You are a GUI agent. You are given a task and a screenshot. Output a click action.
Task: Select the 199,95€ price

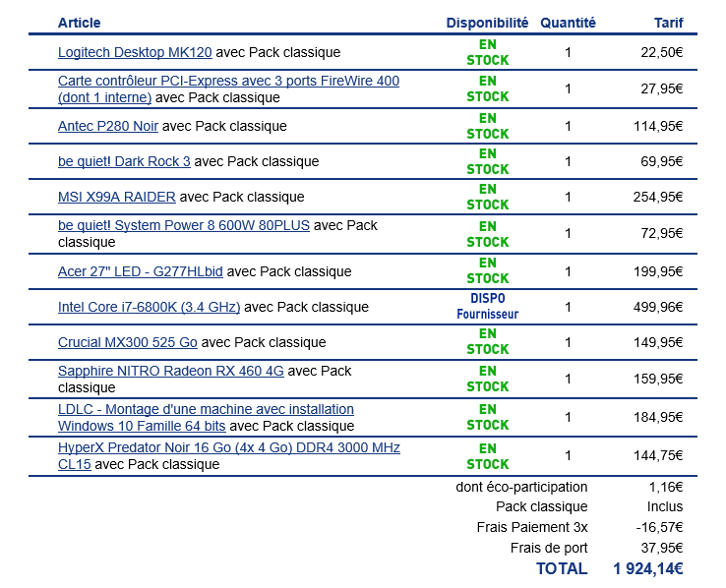point(658,271)
